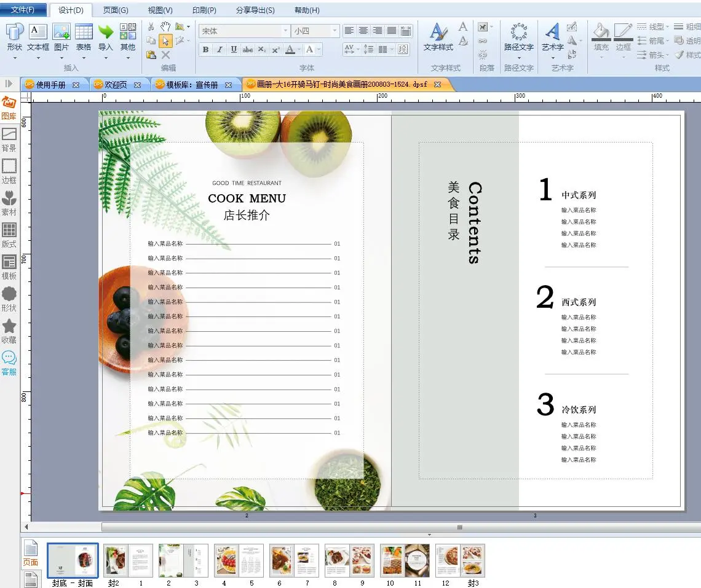Click the Paste clipboard icon
Image resolution: width=701 pixels, height=588 pixels.
[151, 55]
